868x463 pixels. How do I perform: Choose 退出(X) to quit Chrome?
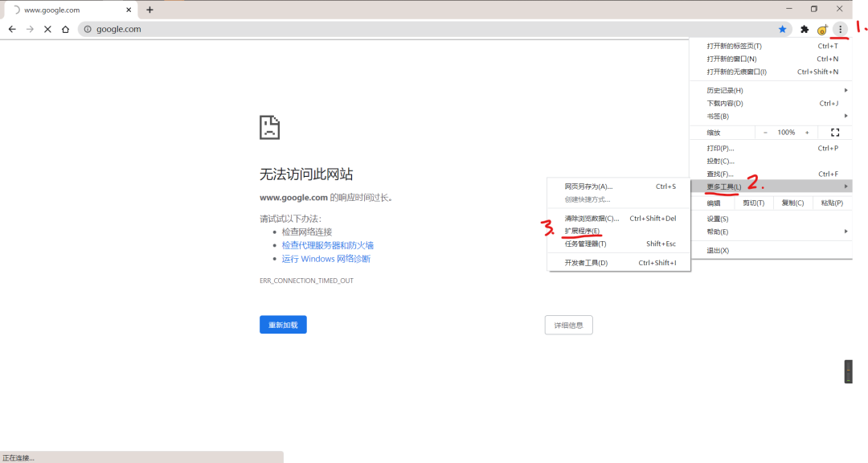[x=771, y=250]
